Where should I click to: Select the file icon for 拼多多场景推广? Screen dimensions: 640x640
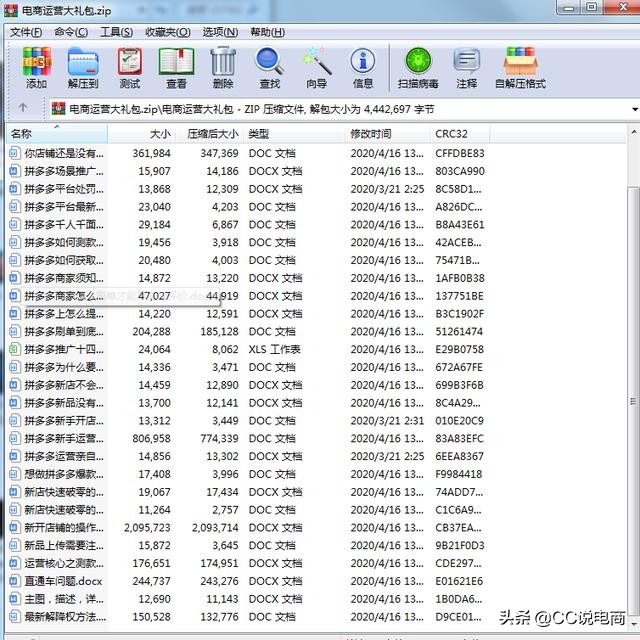tap(14, 171)
